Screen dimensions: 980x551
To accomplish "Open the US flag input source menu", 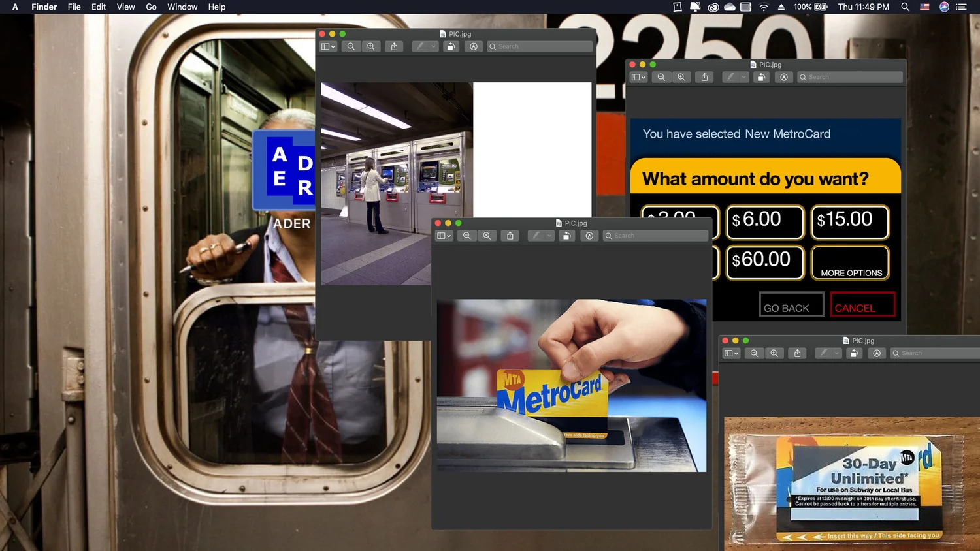I will (924, 7).
